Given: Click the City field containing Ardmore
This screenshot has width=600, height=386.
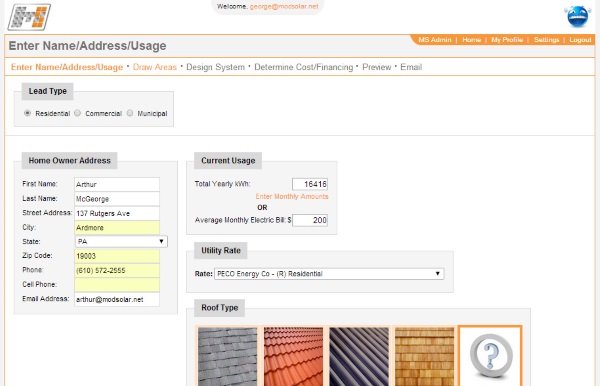Looking at the screenshot, I should click(x=117, y=228).
